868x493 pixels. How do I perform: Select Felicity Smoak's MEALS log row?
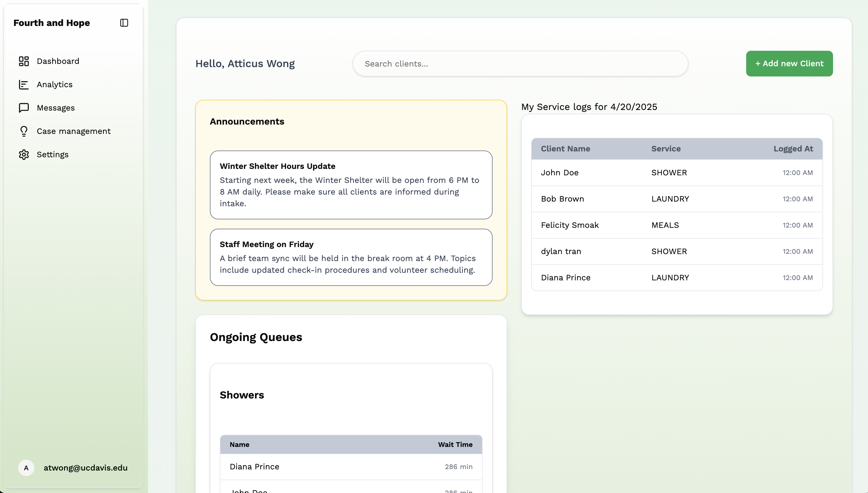click(677, 225)
